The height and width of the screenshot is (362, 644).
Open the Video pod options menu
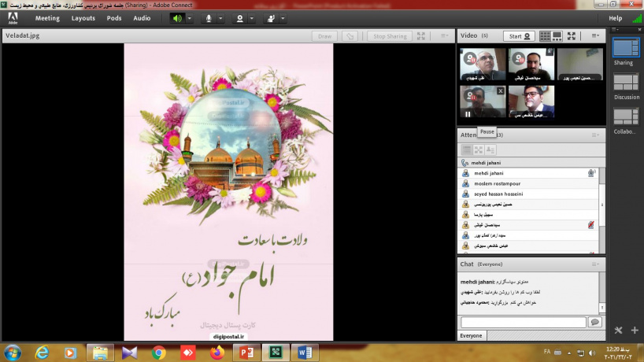(x=595, y=35)
